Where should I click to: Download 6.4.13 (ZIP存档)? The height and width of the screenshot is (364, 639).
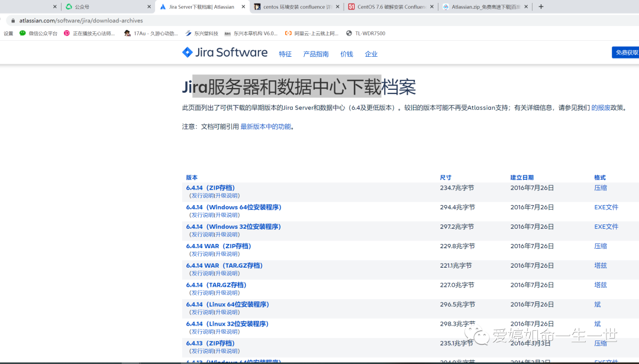click(x=210, y=343)
